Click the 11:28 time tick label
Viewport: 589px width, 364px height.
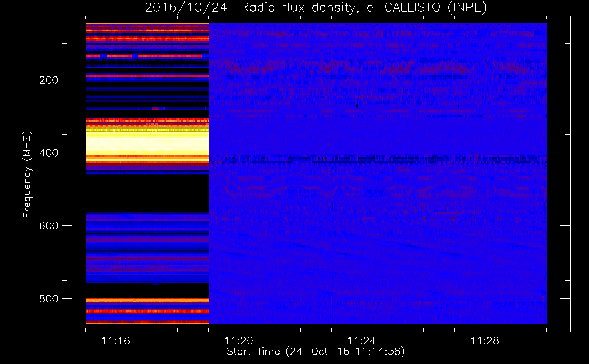[485, 341]
